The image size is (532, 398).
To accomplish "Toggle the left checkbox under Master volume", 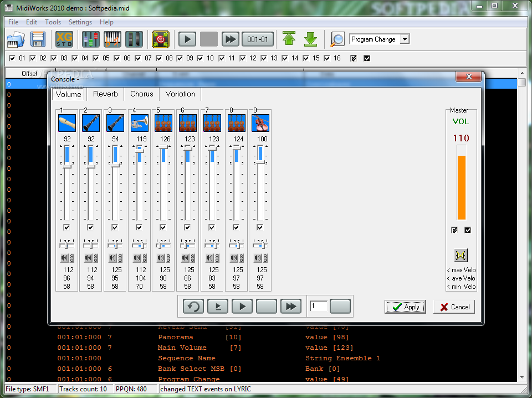I will [454, 231].
